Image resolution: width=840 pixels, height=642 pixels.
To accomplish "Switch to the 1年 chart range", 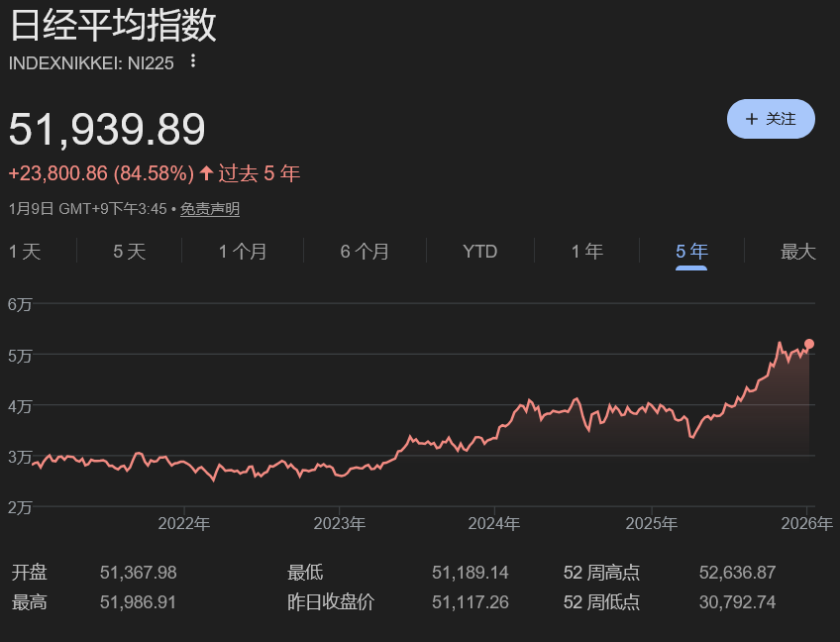I will click(586, 252).
